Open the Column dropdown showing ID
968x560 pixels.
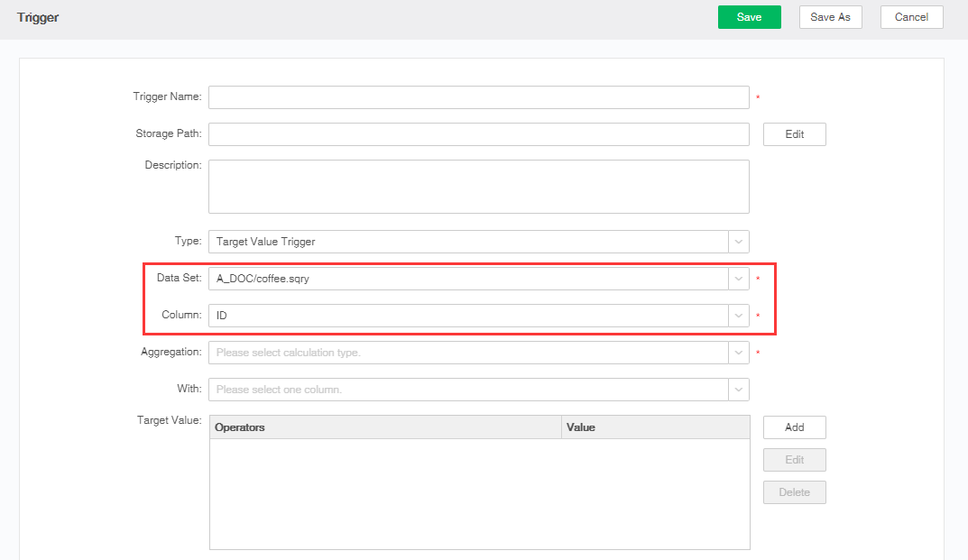click(x=468, y=316)
